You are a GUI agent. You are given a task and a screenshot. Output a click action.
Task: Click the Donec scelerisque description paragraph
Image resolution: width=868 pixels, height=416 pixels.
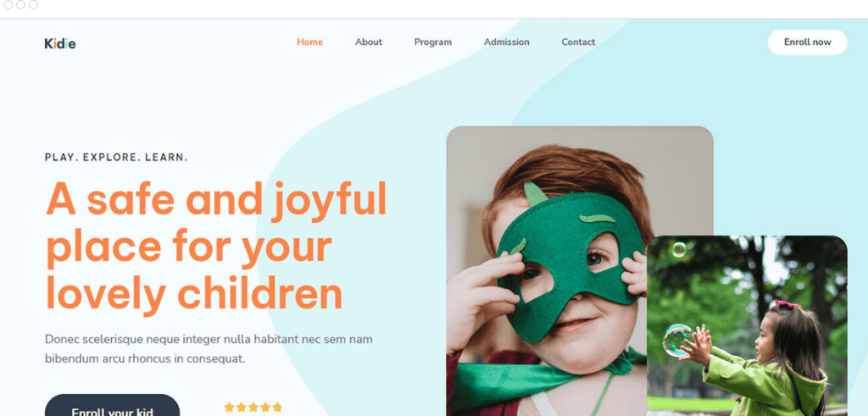pos(209,349)
